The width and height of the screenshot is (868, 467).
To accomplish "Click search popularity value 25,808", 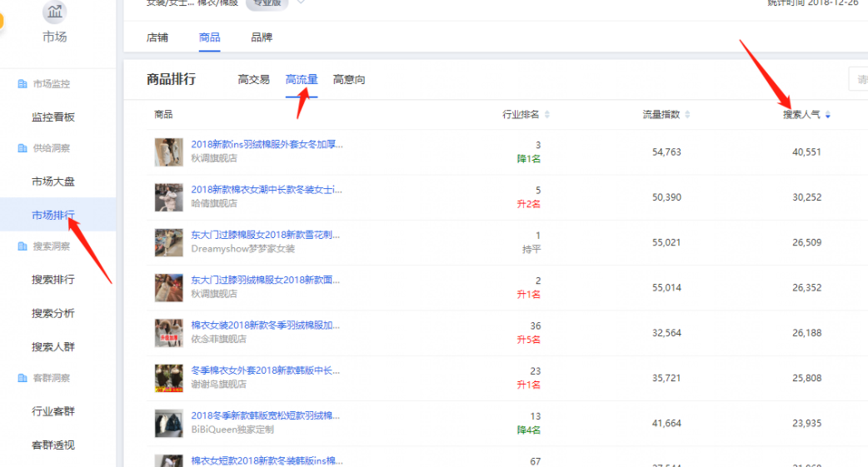I will pyautogui.click(x=806, y=378).
